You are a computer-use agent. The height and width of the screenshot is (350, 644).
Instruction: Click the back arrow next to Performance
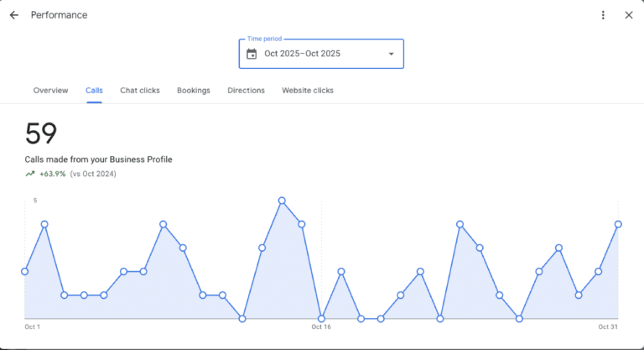point(13,15)
